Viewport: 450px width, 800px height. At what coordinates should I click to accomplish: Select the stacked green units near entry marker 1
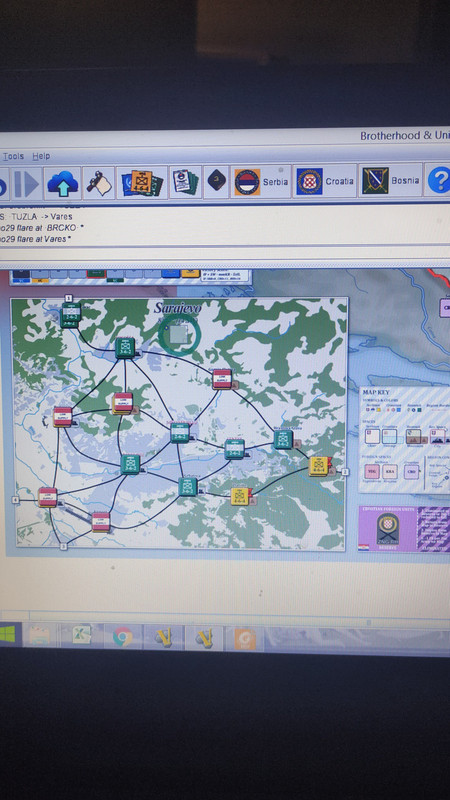[71, 315]
